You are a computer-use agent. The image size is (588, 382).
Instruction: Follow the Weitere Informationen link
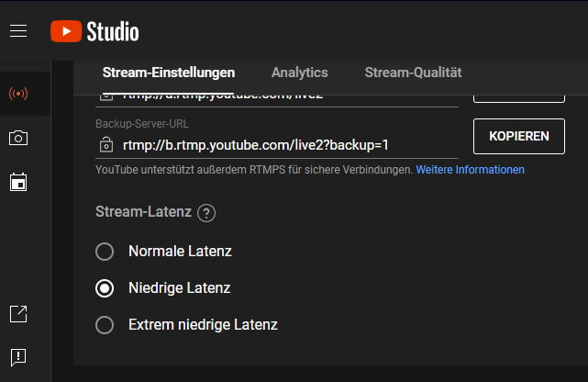click(470, 170)
